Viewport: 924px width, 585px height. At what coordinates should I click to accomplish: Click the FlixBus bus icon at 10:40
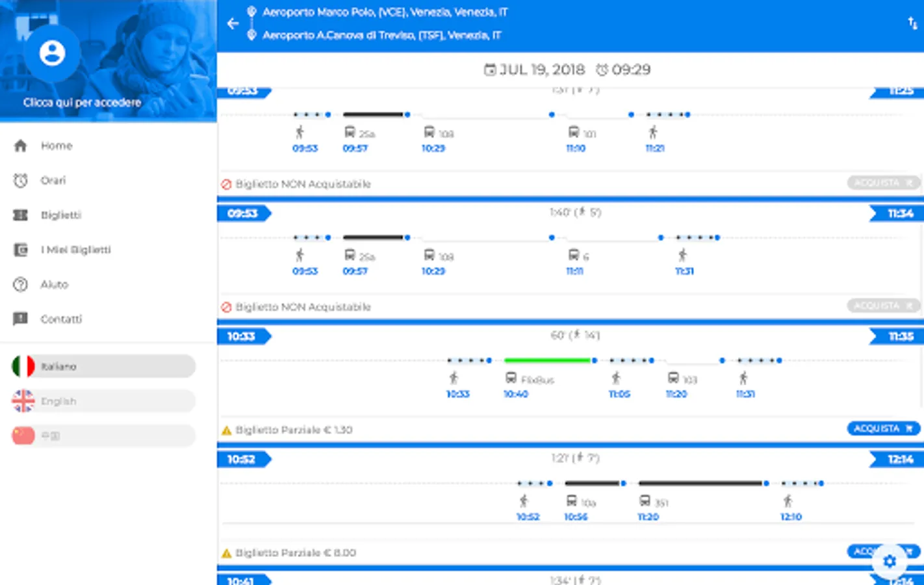(x=511, y=378)
